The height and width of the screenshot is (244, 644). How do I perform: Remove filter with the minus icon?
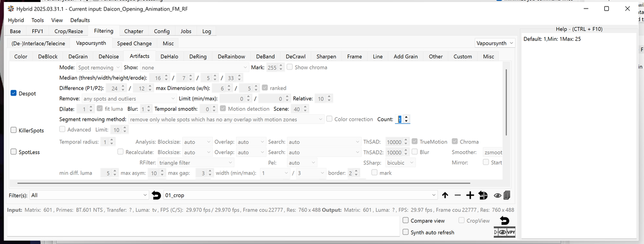pos(457,195)
